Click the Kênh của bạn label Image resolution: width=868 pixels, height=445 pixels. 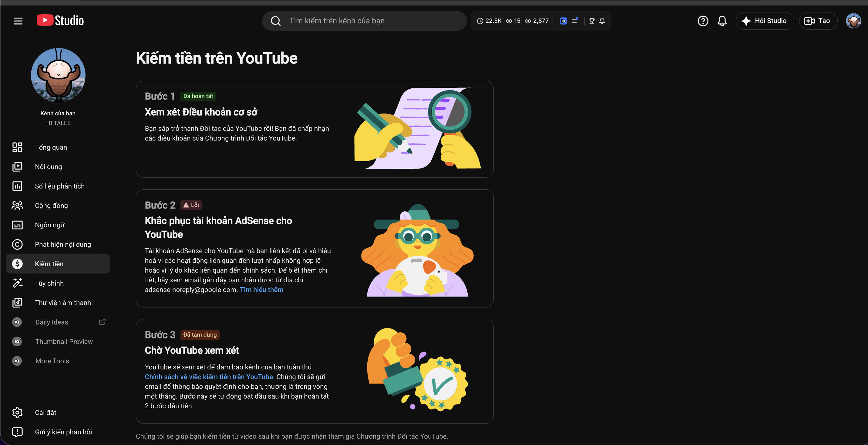click(x=58, y=113)
